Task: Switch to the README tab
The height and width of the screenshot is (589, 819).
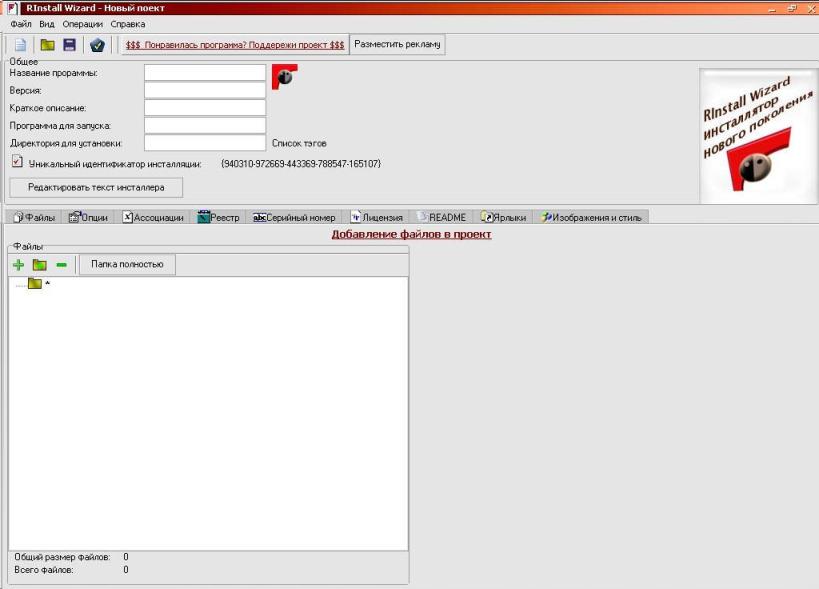Action: (x=442, y=217)
